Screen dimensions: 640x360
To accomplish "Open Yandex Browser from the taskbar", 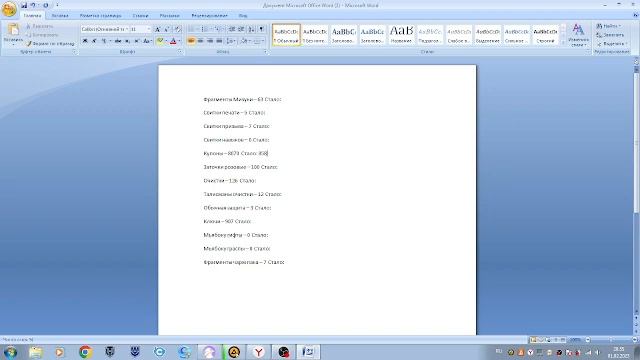I will (259, 352).
